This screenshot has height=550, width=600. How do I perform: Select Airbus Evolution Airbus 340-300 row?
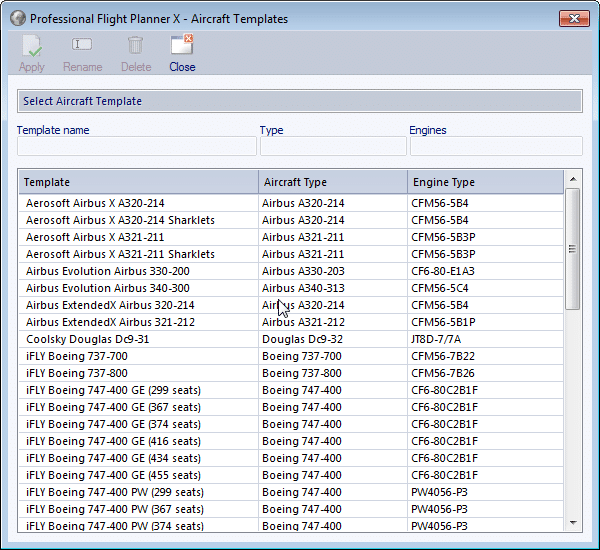tap(108, 288)
